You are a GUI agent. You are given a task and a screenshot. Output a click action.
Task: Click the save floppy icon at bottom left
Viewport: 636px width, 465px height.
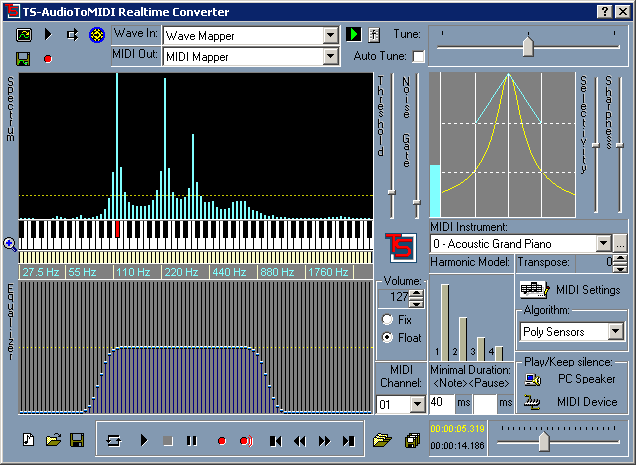click(x=76, y=440)
